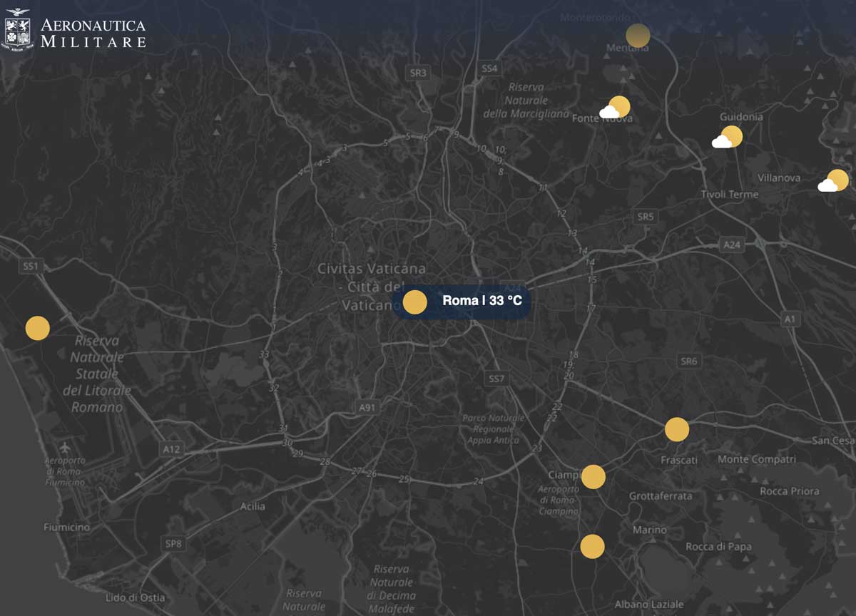Screen dimensions: 856x616
Task: Click the Fiumicino airport plane icon
Action: pos(66,448)
